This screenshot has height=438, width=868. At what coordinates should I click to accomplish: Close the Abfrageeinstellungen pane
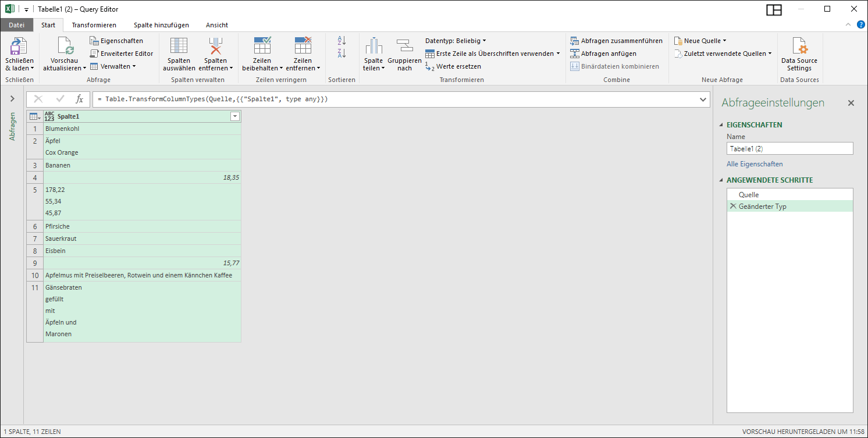click(x=851, y=103)
